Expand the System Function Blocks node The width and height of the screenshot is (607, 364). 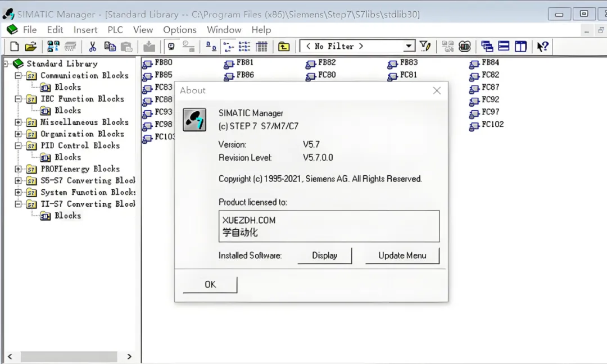(18, 192)
